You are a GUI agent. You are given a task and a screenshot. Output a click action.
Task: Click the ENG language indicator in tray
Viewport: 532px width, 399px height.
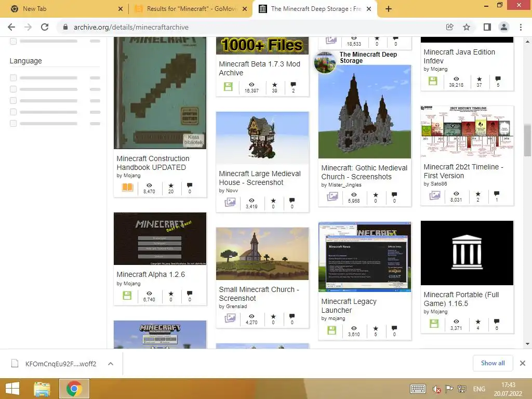click(479, 389)
